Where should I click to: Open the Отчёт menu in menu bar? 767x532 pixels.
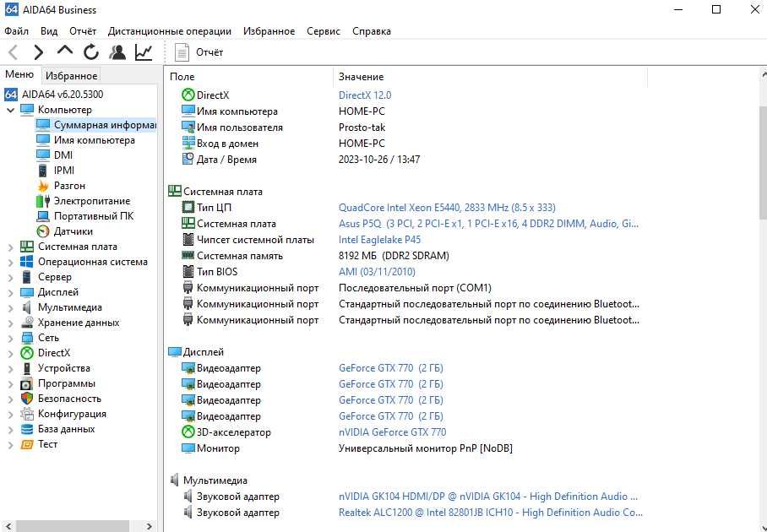83,30
